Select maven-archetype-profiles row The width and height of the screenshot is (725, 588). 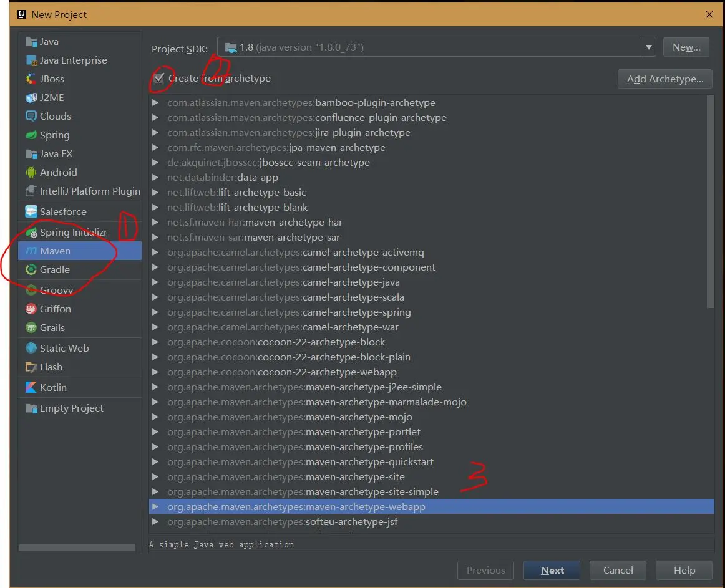431,447
